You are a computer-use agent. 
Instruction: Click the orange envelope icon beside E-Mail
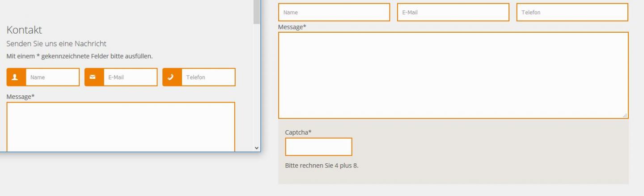pyautogui.click(x=94, y=77)
